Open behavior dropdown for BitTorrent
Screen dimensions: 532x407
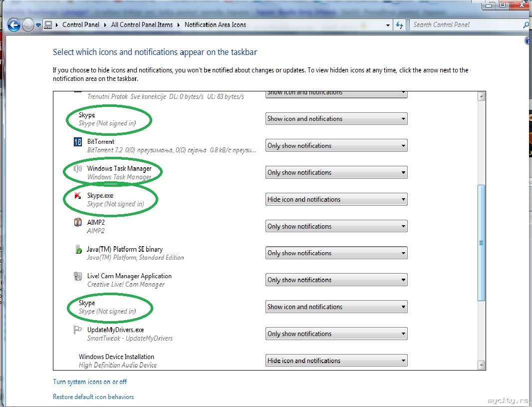coord(336,146)
